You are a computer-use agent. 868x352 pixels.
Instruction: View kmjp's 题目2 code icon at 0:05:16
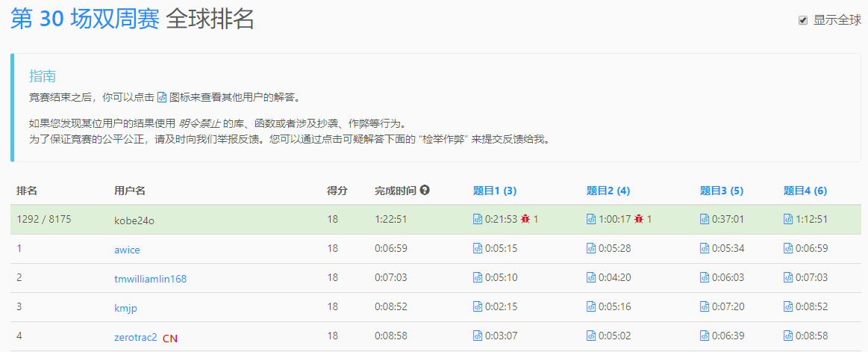click(x=591, y=306)
